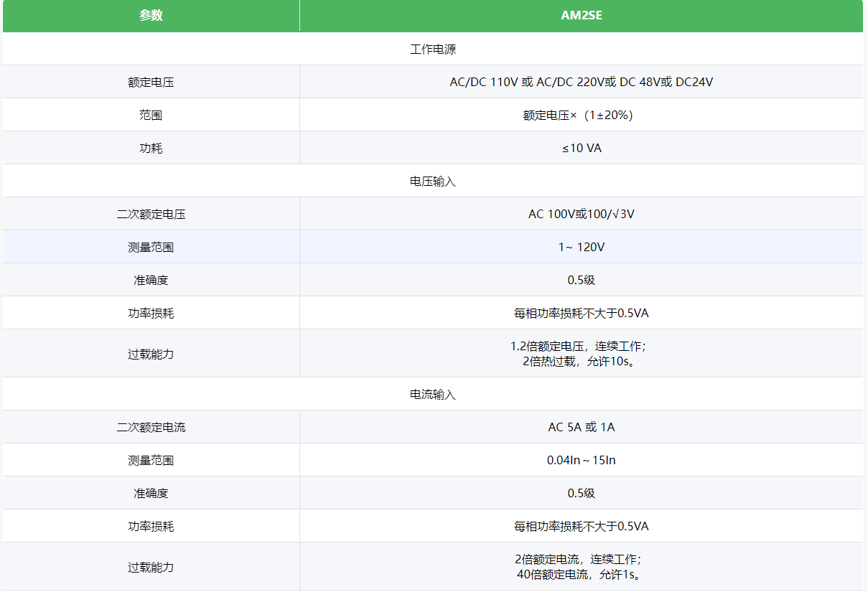
Task: Click the 功耗 parameter cell
Action: 151,148
